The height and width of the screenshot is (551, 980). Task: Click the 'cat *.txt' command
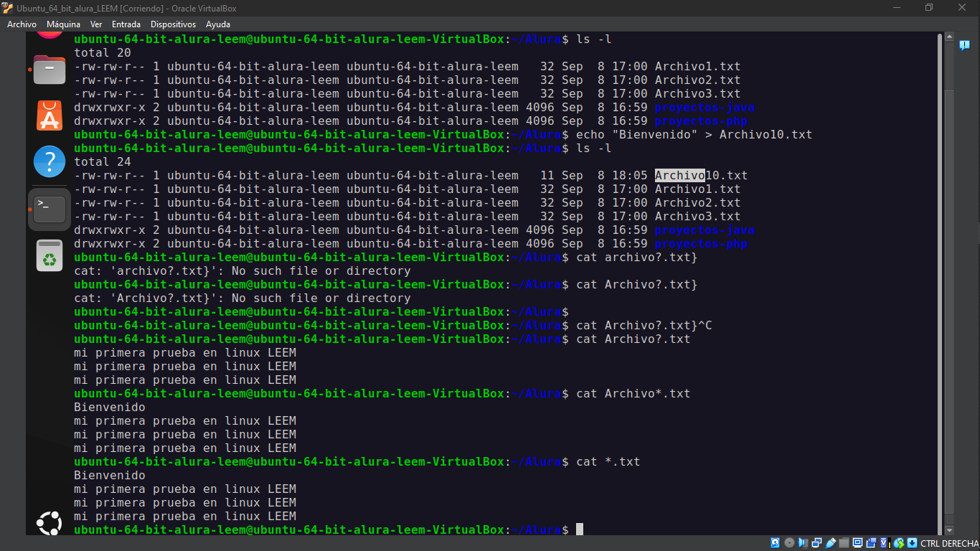608,461
